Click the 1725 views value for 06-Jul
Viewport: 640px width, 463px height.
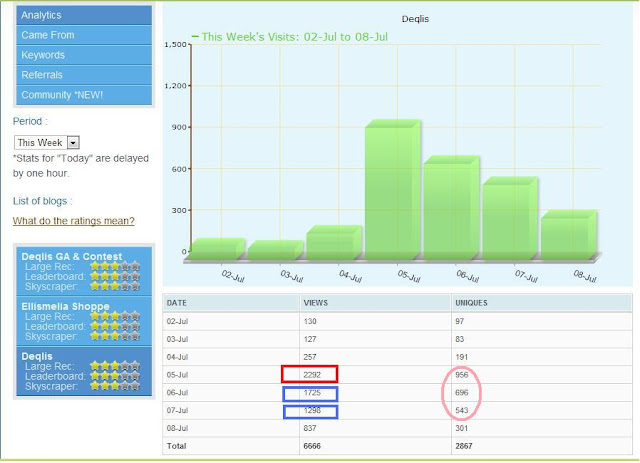(x=312, y=393)
